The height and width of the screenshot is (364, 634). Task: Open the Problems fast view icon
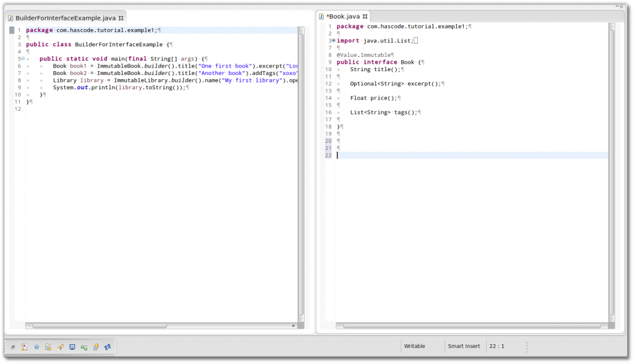click(25, 347)
